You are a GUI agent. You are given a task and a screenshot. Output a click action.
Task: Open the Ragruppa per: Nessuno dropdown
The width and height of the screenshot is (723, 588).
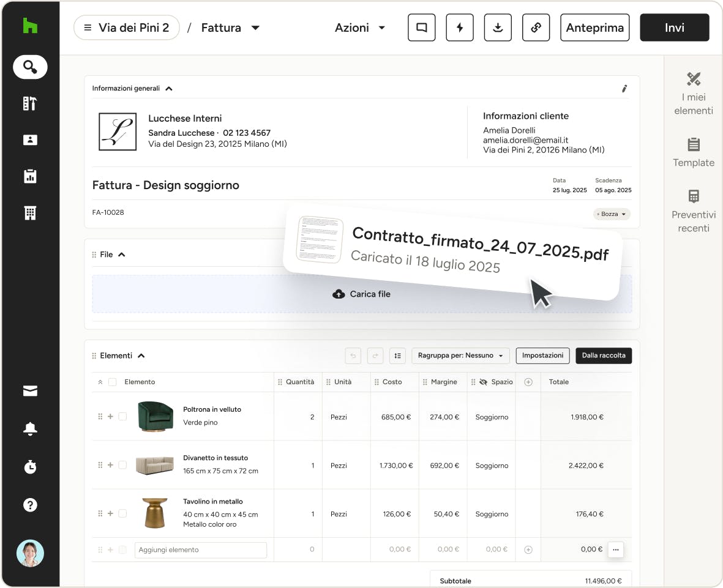point(460,355)
